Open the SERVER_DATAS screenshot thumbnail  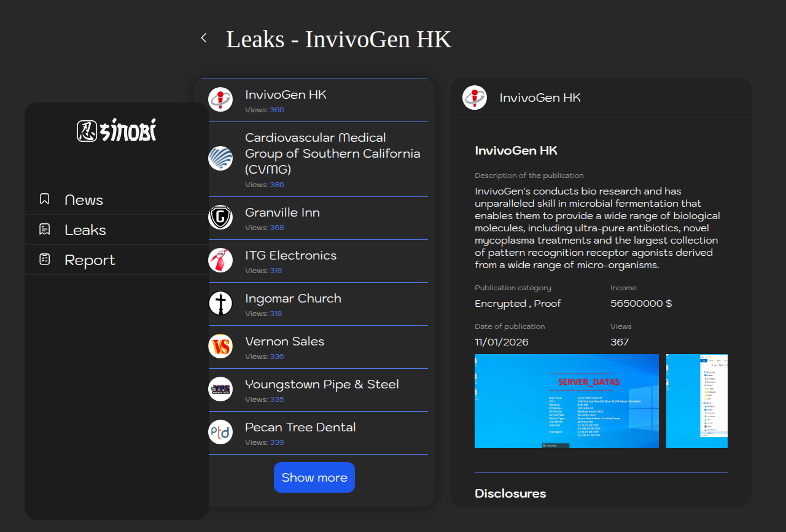566,401
